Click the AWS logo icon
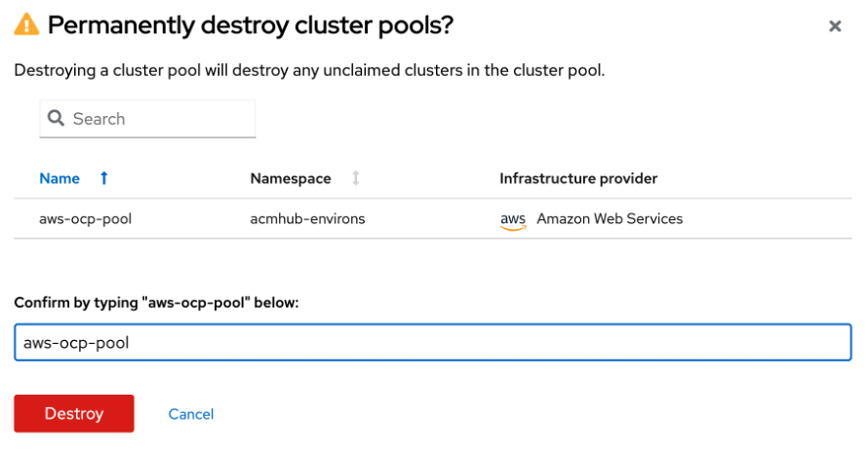The width and height of the screenshot is (868, 456). pyautogui.click(x=513, y=220)
